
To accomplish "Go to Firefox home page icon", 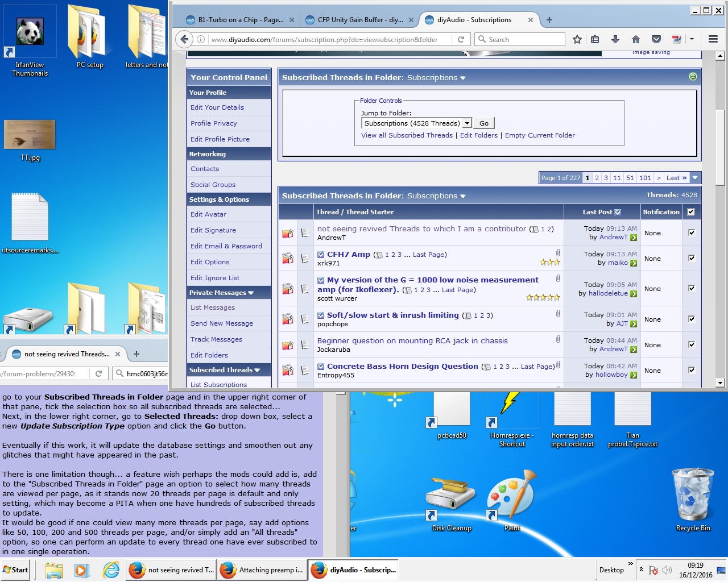I will coord(636,39).
